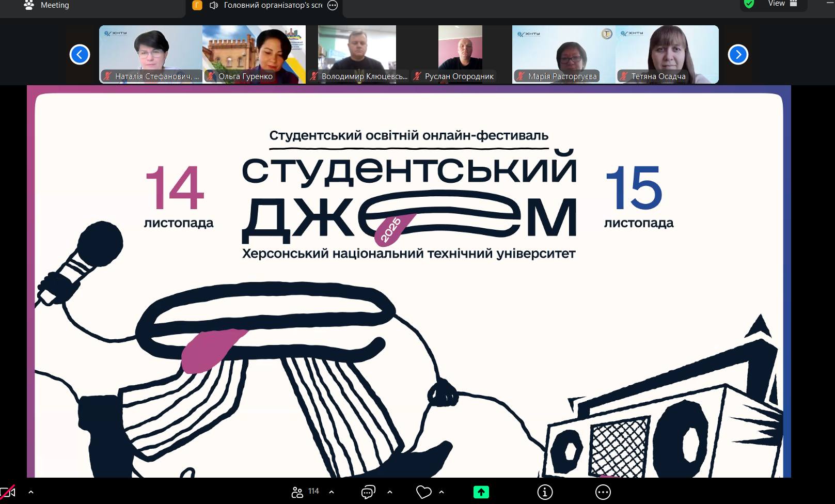835x504 pixels.
Task: Open reactions heart icon
Action: (423, 492)
